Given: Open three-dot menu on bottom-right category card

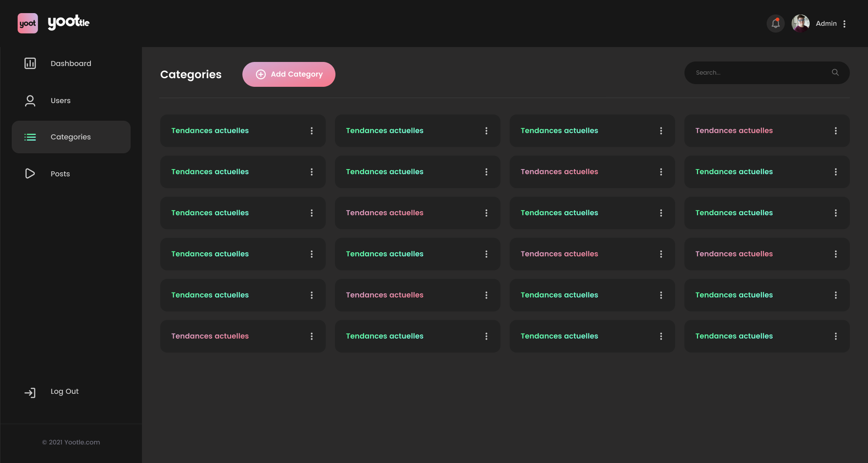Looking at the screenshot, I should [835, 336].
